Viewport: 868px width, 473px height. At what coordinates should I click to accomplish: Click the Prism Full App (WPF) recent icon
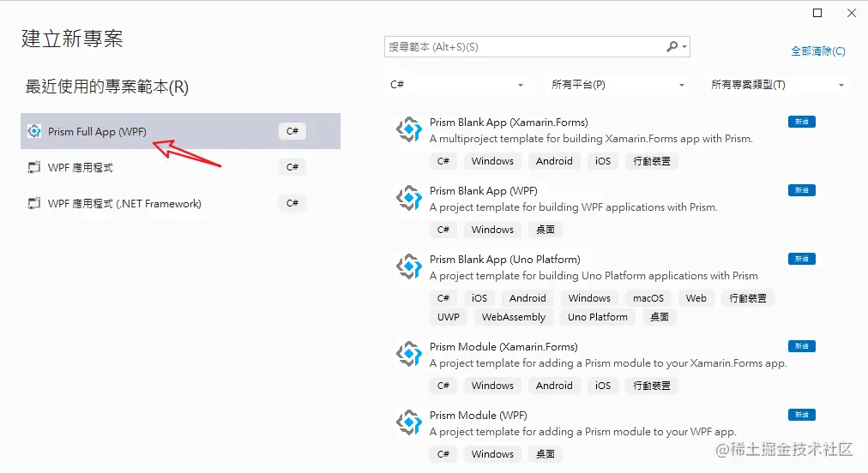(34, 131)
